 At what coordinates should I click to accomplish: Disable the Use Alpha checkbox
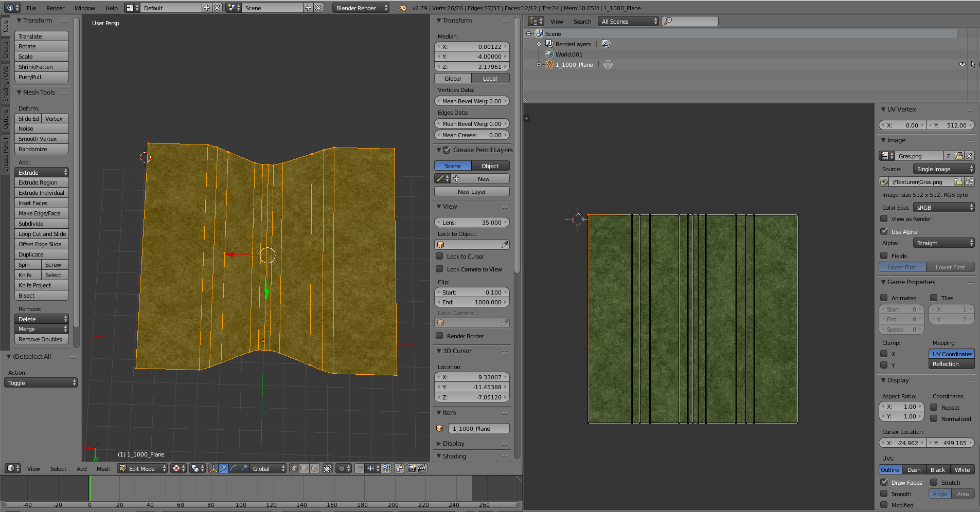884,231
